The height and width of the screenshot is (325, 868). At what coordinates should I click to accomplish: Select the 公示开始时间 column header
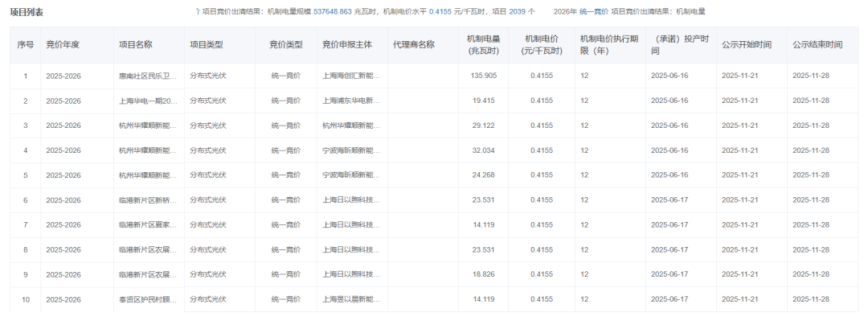click(747, 44)
